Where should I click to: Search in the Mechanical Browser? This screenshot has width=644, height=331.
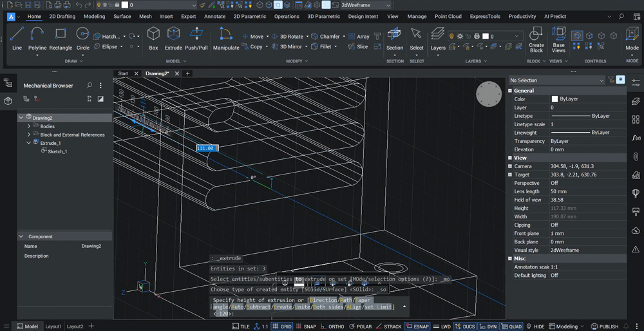point(90,86)
